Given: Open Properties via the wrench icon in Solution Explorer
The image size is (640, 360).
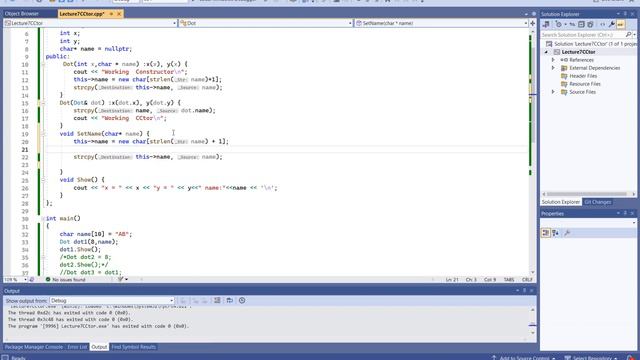Looking at the screenshot, I should pos(612,24).
